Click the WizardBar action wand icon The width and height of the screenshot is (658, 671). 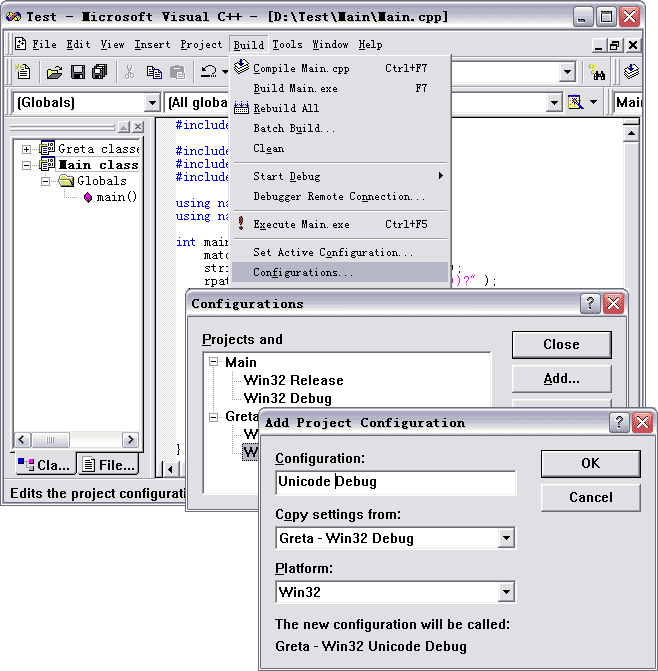tap(575, 102)
